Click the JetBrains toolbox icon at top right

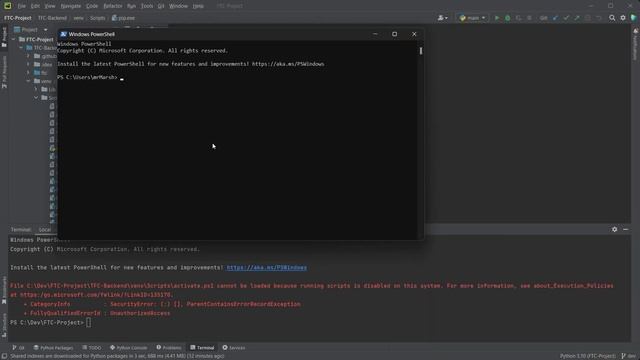coord(633,18)
